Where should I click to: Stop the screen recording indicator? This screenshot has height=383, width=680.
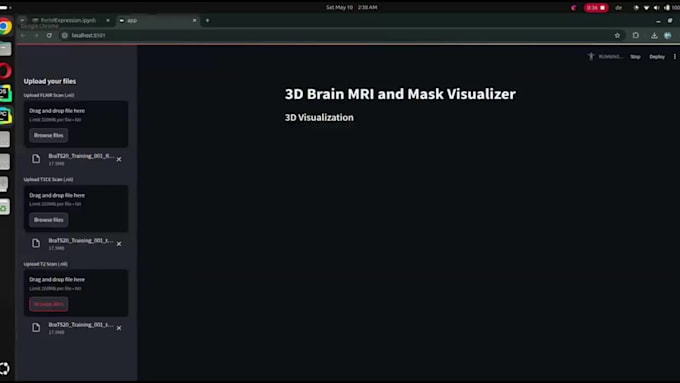pos(596,8)
